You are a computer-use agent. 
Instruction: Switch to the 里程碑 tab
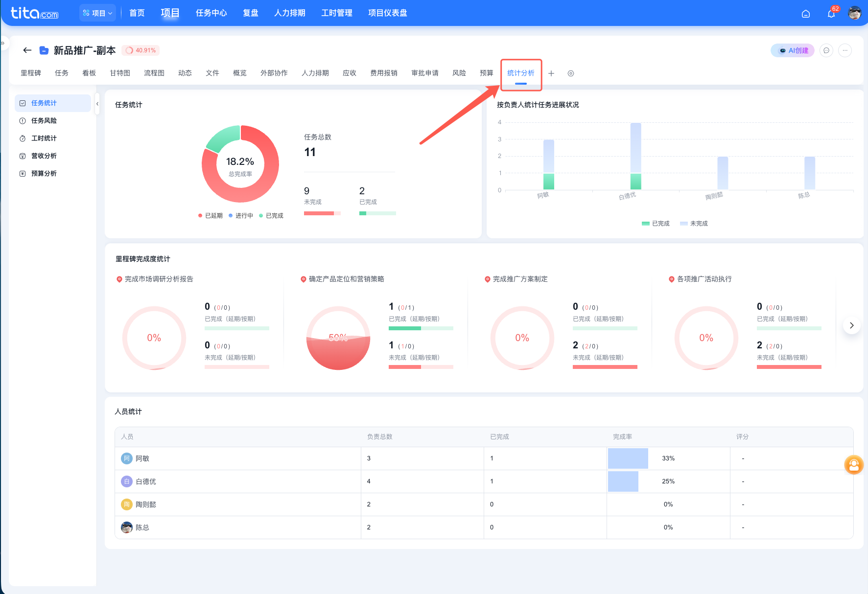tap(31, 73)
